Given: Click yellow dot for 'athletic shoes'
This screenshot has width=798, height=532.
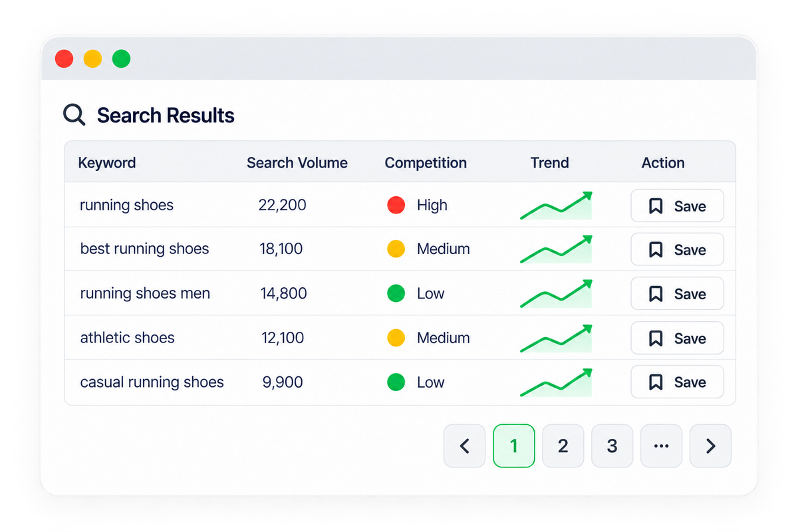Looking at the screenshot, I should click(396, 338).
